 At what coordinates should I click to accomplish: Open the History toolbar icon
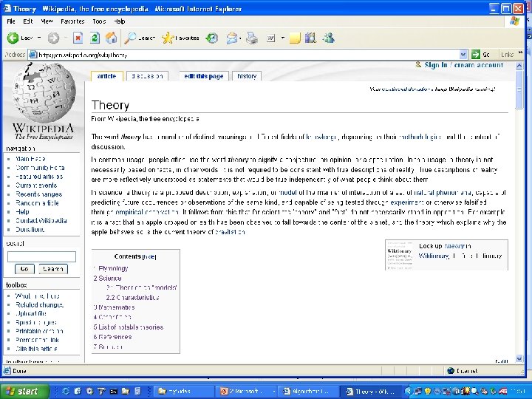pos(212,38)
